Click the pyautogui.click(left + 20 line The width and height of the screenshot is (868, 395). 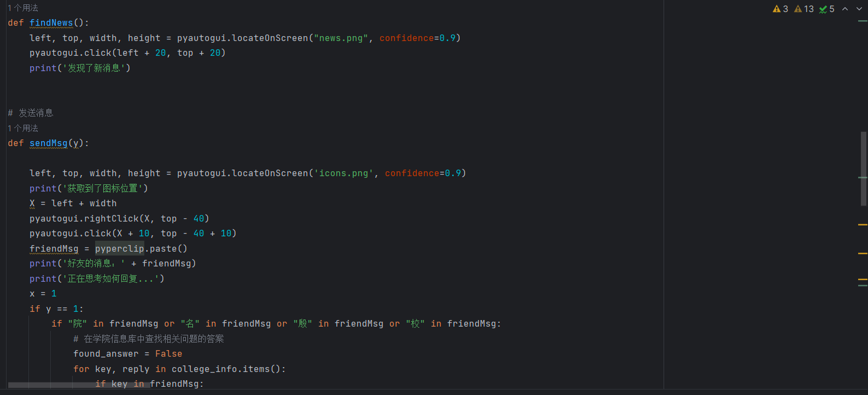pos(127,53)
